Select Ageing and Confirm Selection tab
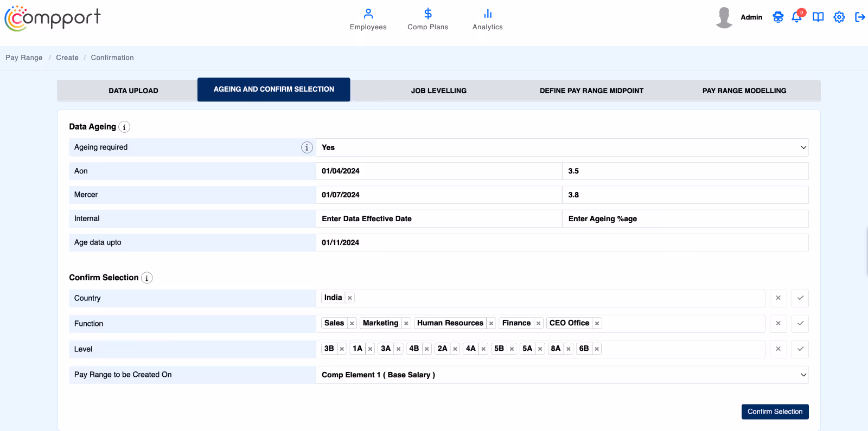This screenshot has width=868, height=431. (x=274, y=89)
